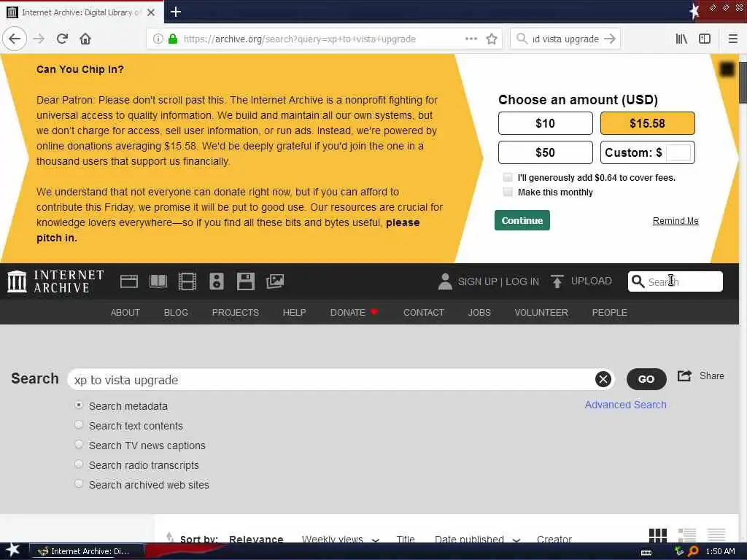Viewport: 747px width, 560px height.
Task: Open the Texts book icon
Action: click(x=158, y=281)
